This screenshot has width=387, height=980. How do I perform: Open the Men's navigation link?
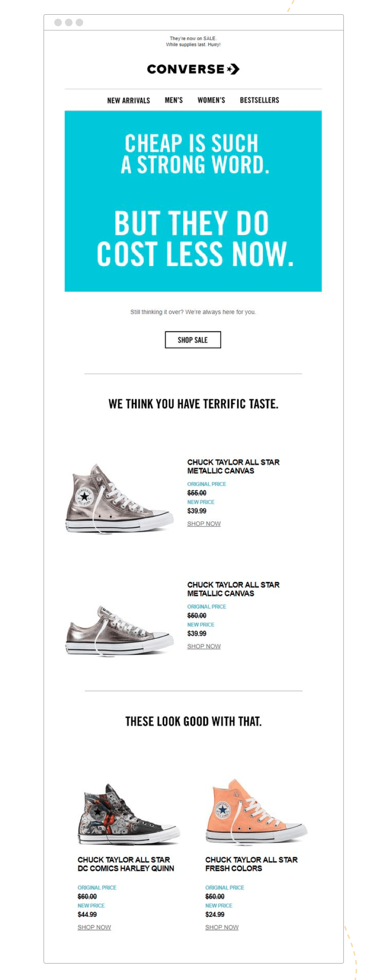tap(174, 100)
